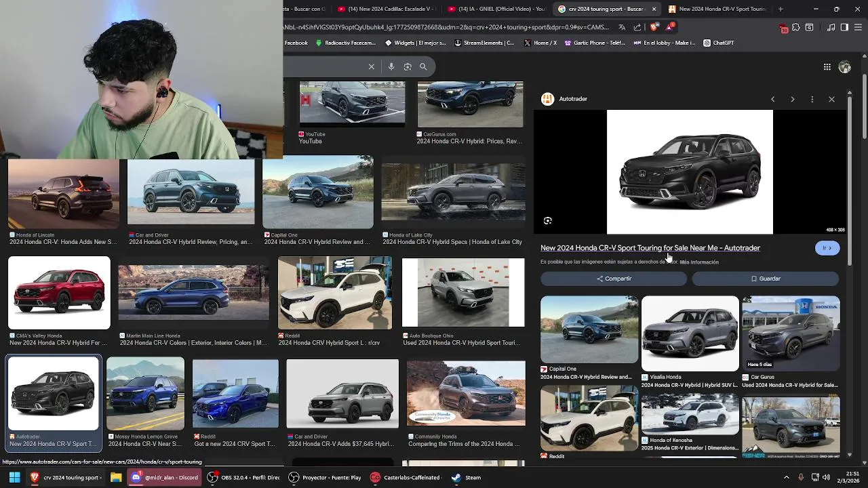868x488 pixels.
Task: Open the Google apps grid
Action: point(827,66)
